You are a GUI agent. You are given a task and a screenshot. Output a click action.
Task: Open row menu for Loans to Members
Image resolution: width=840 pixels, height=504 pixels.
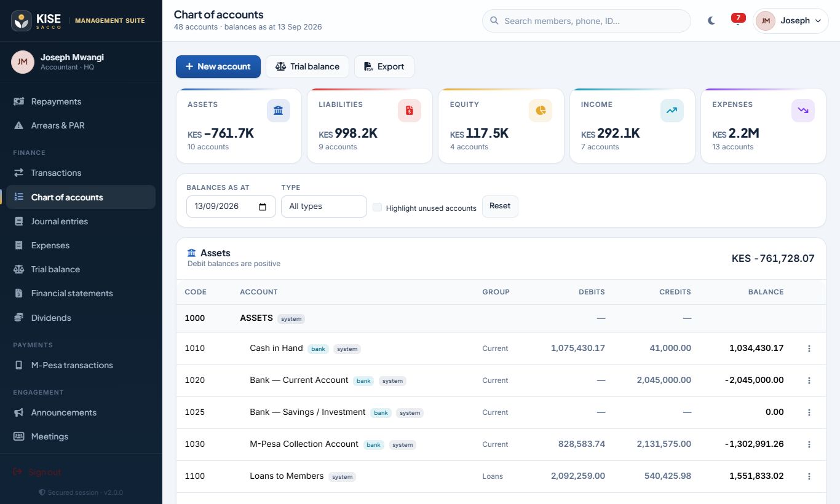(x=809, y=476)
